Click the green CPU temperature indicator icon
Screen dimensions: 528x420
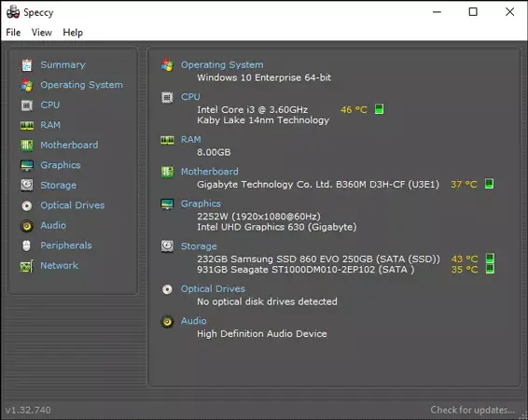pos(379,109)
